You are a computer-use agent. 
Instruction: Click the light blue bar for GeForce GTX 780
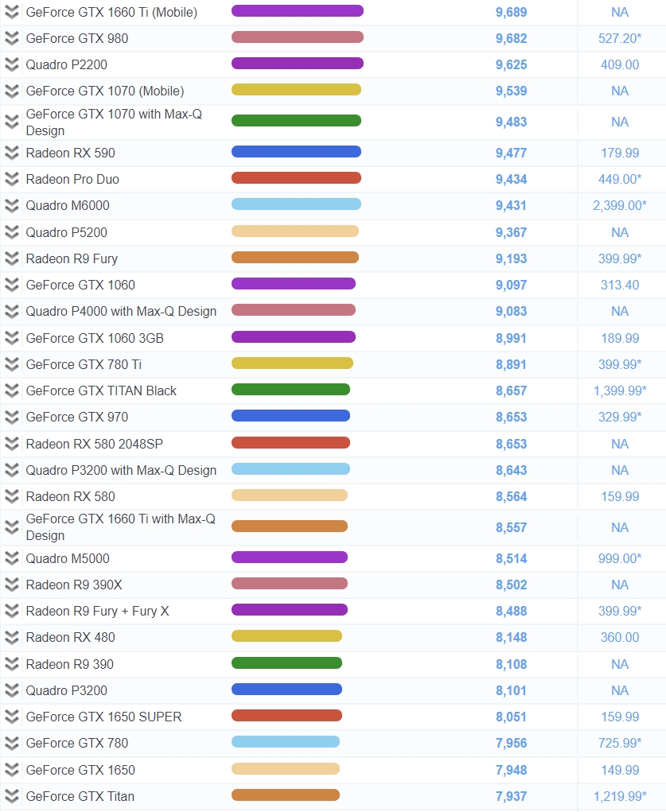(x=286, y=742)
